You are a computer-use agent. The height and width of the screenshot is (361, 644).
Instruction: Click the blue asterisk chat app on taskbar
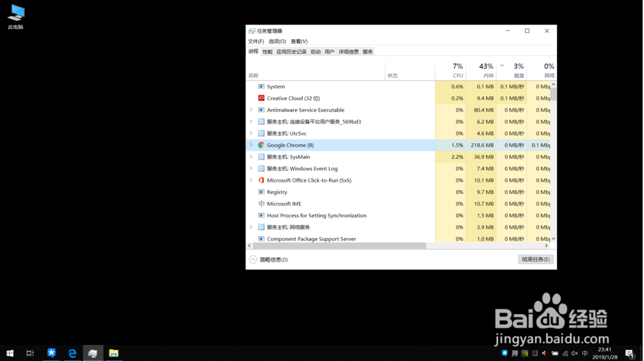(52, 353)
